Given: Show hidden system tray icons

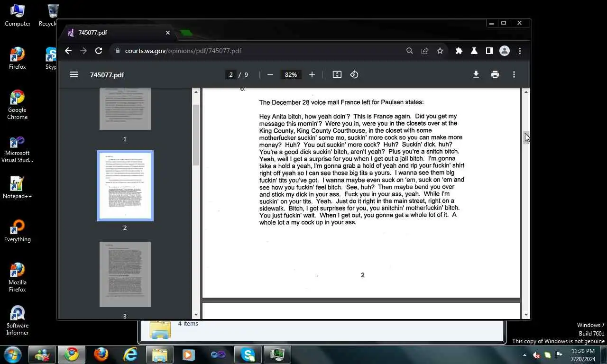Looking at the screenshot, I should (x=524, y=355).
